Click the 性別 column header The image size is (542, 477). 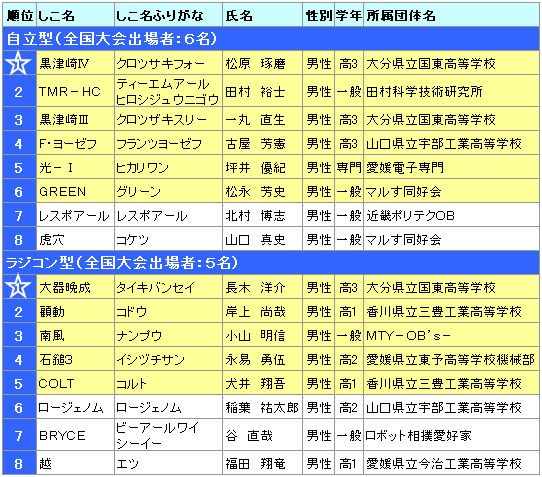(319, 15)
